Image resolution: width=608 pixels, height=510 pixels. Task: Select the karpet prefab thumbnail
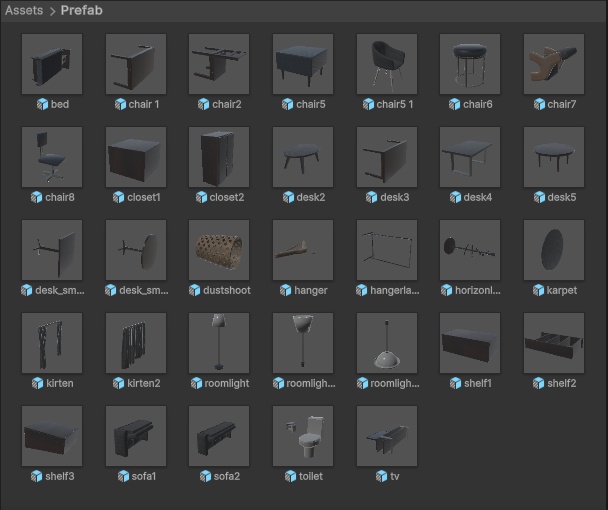554,250
